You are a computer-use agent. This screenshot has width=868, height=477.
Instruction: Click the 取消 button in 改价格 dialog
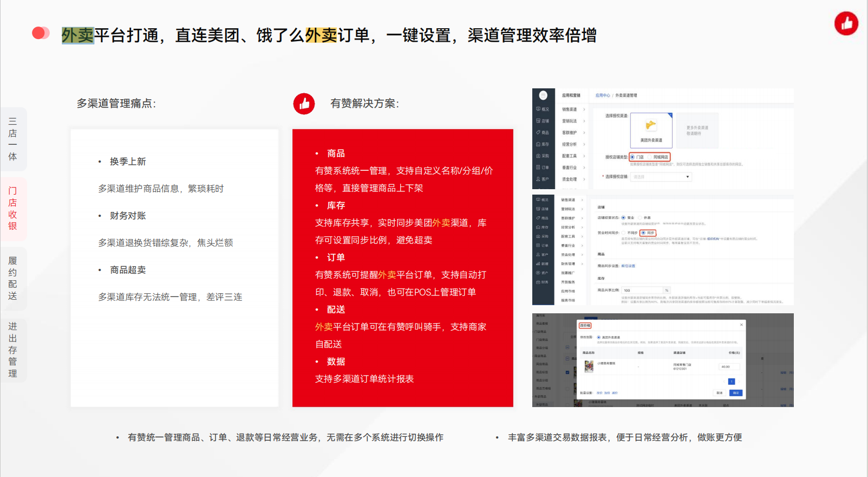(720, 393)
